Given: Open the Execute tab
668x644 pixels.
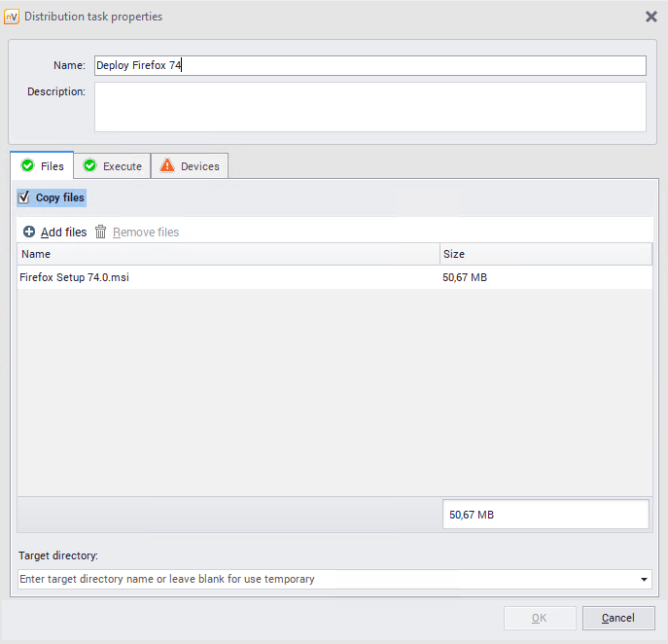Looking at the screenshot, I should (x=113, y=165).
